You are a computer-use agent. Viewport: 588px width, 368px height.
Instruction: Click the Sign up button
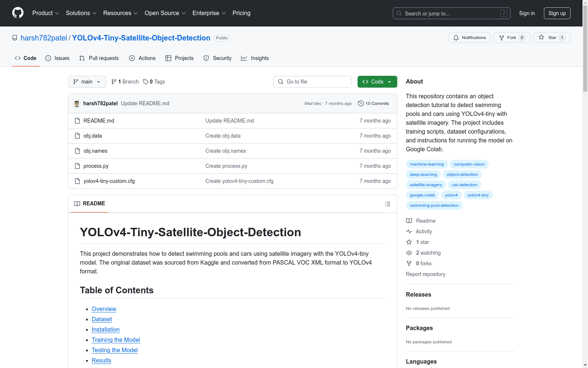(557, 13)
